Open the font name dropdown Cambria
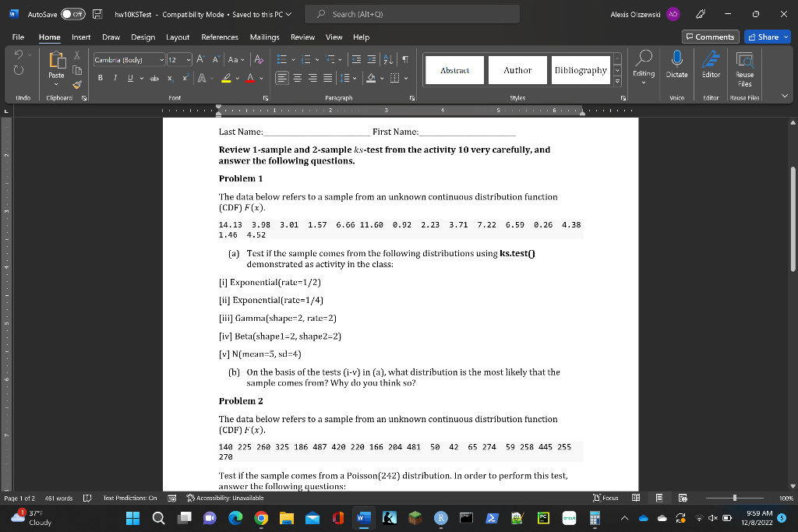798x532 pixels. pyautogui.click(x=162, y=60)
